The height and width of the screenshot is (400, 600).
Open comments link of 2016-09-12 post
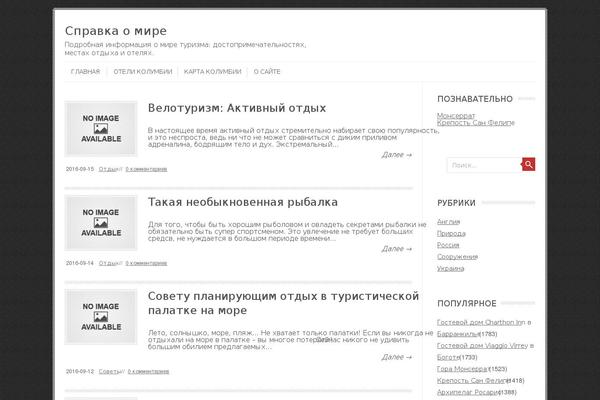(x=148, y=371)
